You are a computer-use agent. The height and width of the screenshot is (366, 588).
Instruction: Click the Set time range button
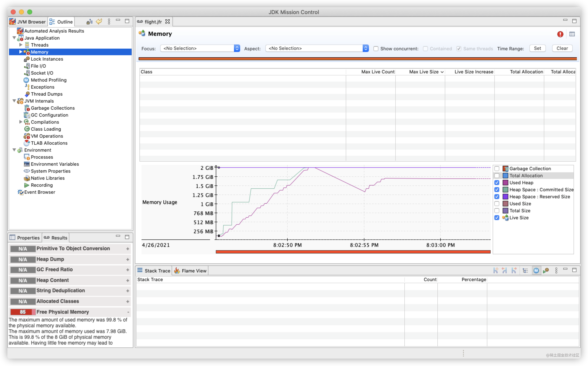538,48
